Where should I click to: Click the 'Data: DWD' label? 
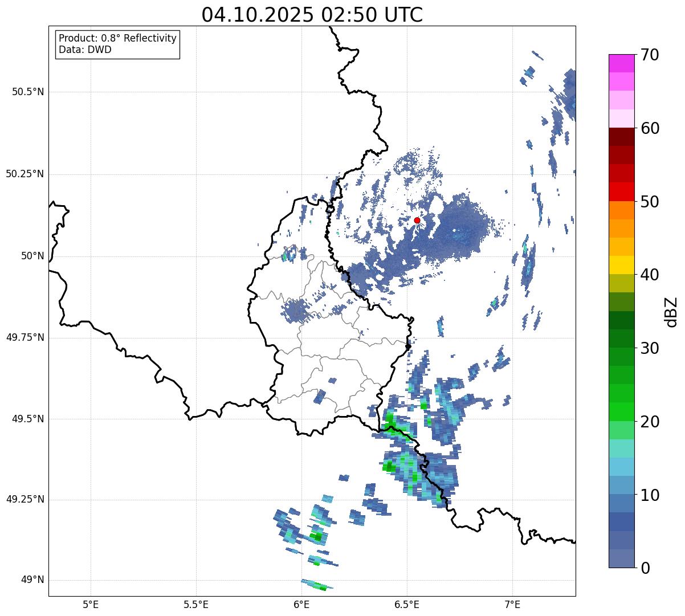[x=85, y=50]
